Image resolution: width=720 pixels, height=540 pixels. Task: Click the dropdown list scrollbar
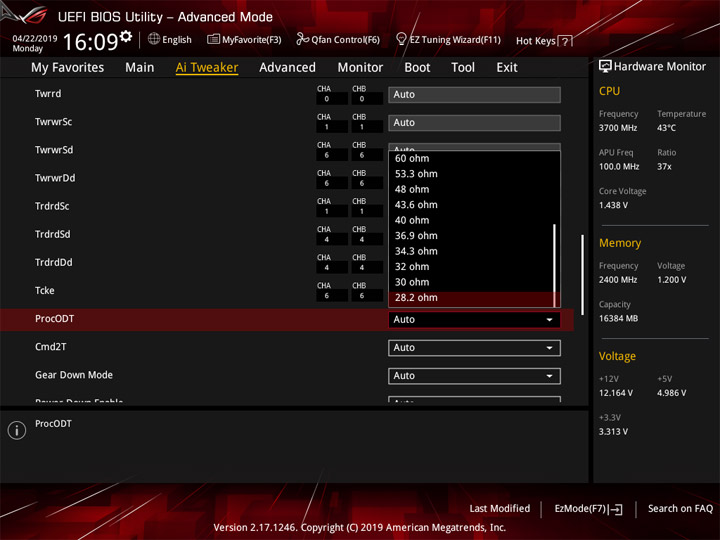[x=555, y=265]
